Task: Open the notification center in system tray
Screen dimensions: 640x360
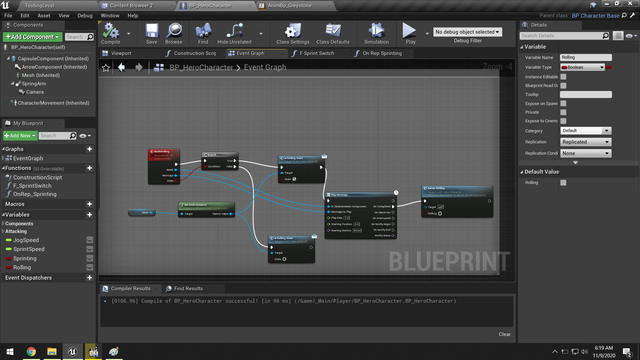Action: [627, 351]
